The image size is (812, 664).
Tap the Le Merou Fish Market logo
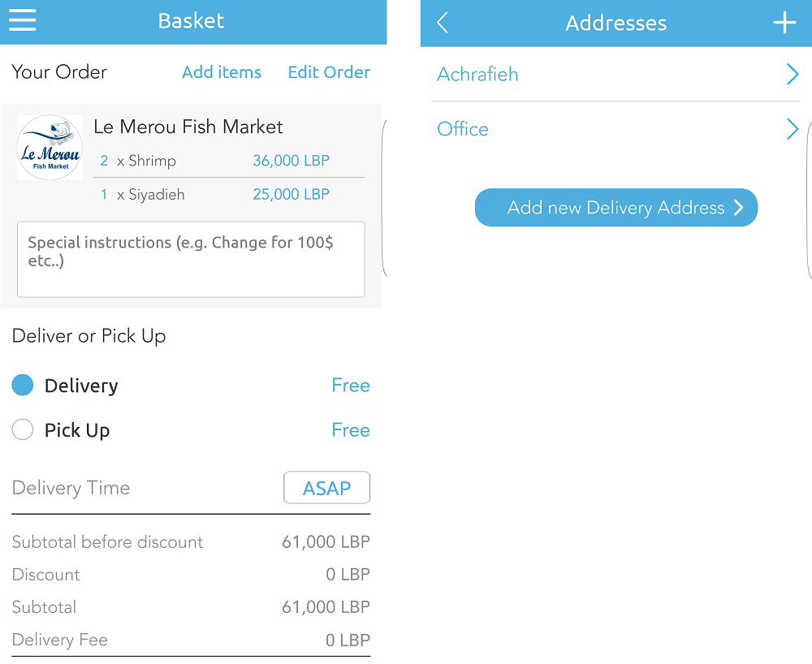click(50, 148)
